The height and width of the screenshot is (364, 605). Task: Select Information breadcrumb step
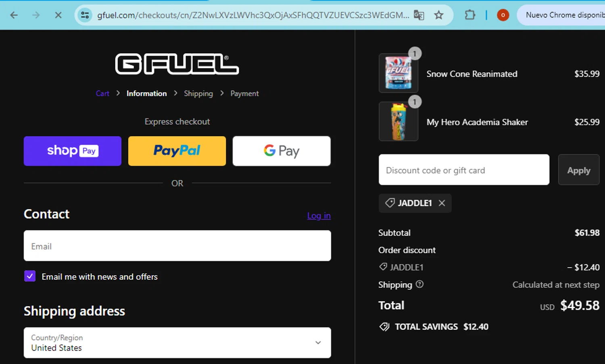point(146,94)
